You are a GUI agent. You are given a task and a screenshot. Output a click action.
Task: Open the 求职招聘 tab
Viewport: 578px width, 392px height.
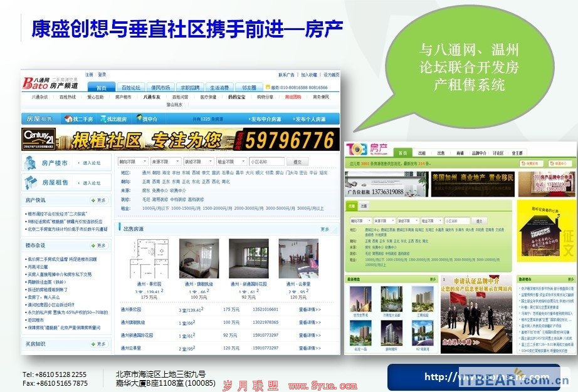[190, 88]
